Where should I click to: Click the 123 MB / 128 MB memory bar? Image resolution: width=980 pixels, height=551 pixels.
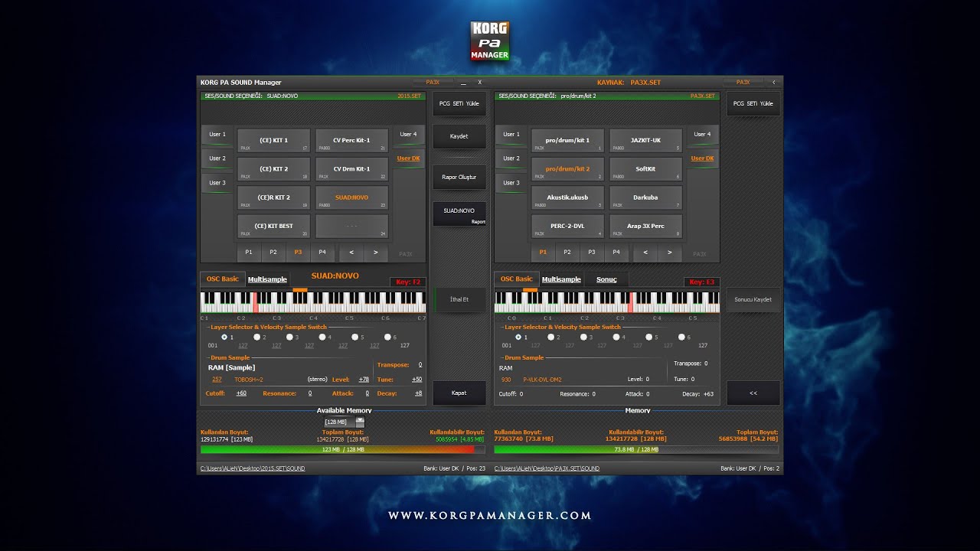click(342, 450)
